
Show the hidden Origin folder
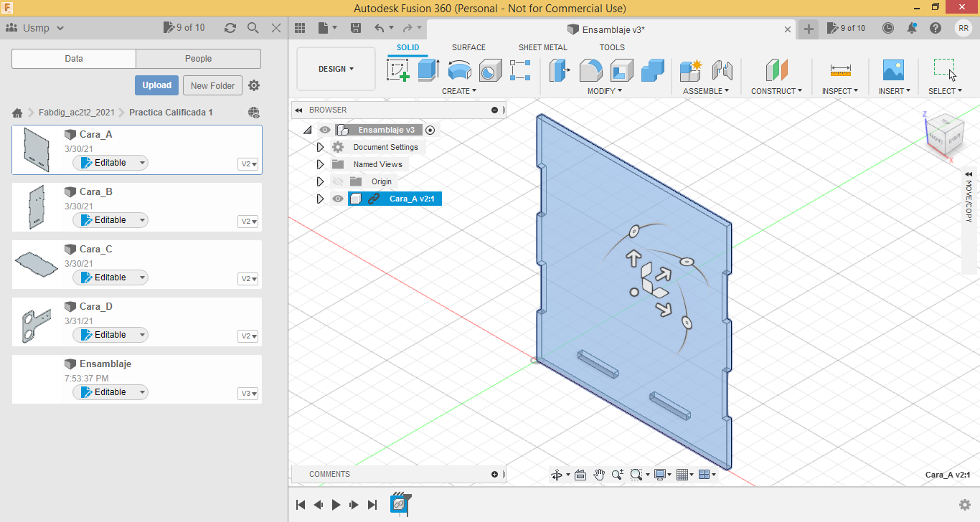tap(338, 181)
